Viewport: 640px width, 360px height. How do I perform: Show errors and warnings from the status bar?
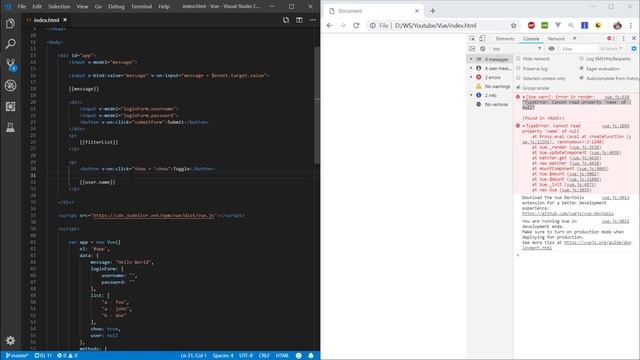(x=67, y=356)
